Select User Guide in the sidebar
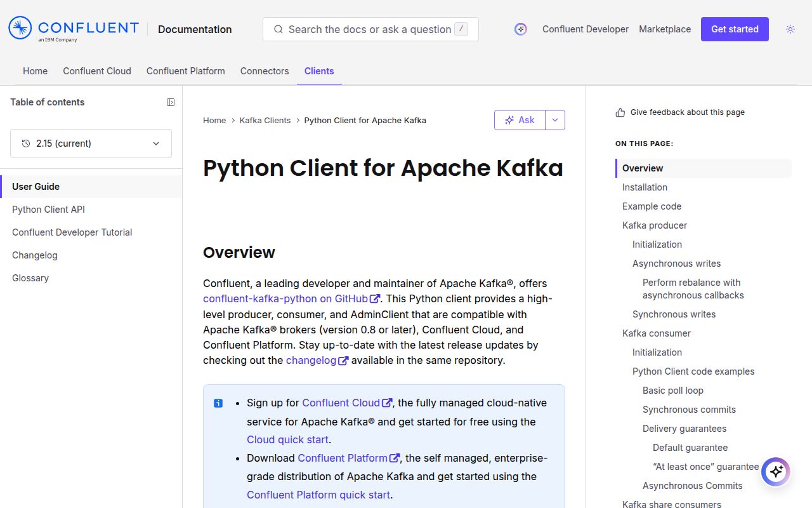 (x=91, y=187)
